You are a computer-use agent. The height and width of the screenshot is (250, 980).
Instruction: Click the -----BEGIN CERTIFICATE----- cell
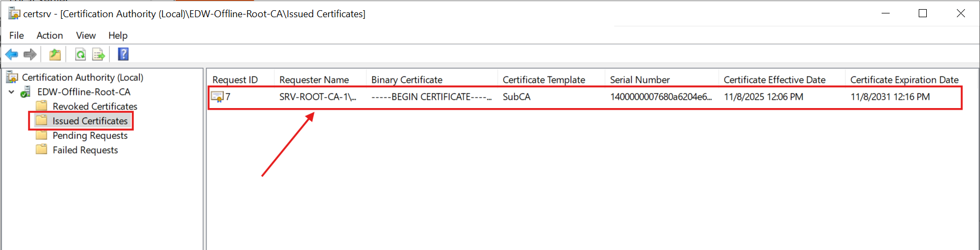point(431,97)
